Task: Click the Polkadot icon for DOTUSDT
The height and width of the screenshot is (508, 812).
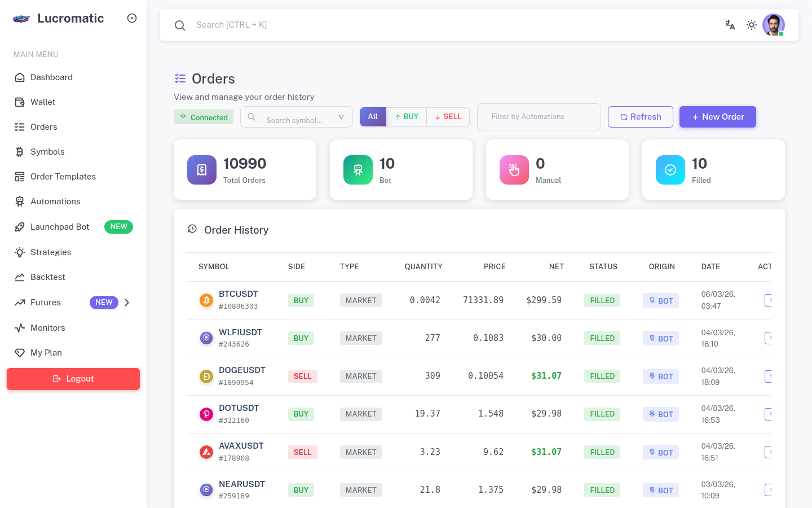Action: [x=206, y=414]
